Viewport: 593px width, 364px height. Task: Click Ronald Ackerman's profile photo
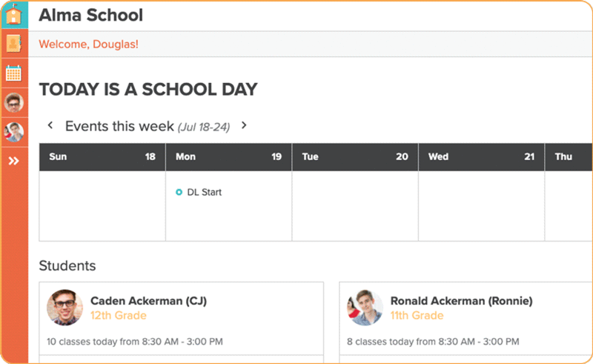pyautogui.click(x=365, y=308)
